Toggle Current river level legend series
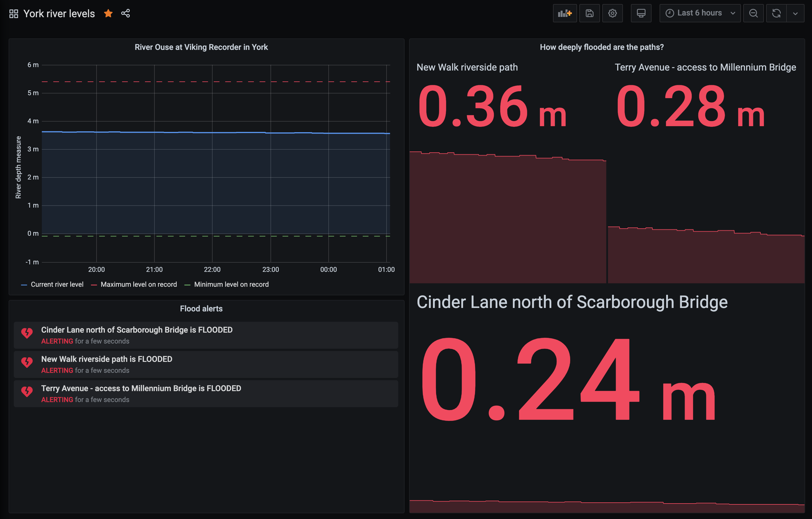The width and height of the screenshot is (812, 519). [57, 284]
